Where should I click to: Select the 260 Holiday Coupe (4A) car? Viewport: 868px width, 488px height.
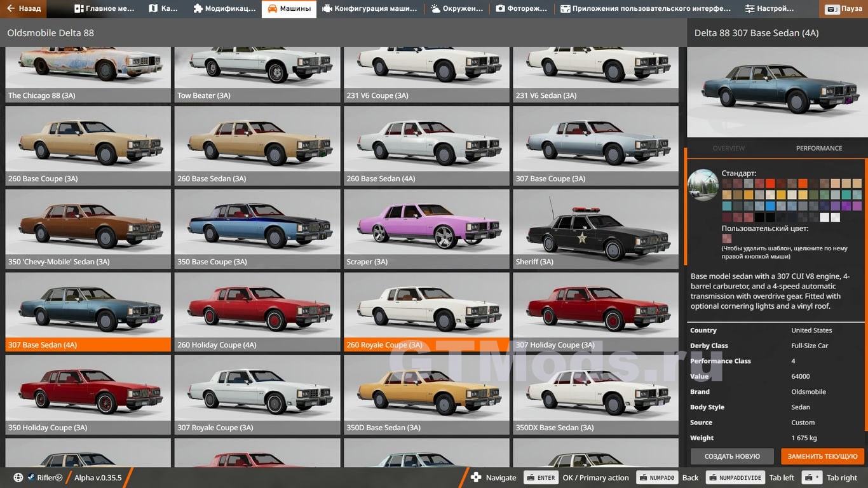[x=257, y=312]
